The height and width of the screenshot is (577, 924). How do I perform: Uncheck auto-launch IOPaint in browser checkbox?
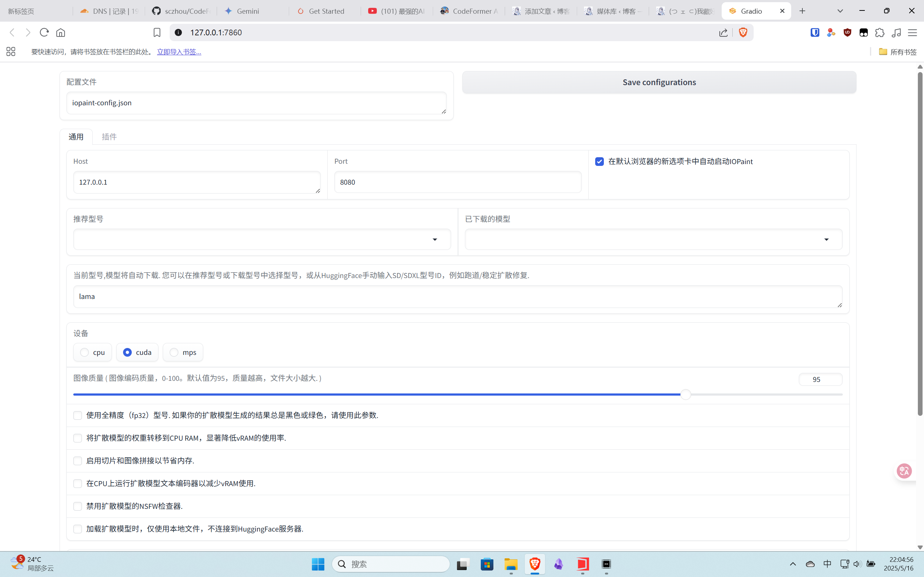point(600,162)
